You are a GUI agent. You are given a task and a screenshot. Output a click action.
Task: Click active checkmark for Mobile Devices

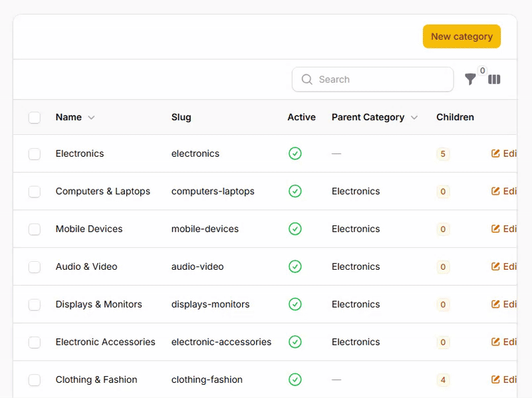[x=295, y=229]
